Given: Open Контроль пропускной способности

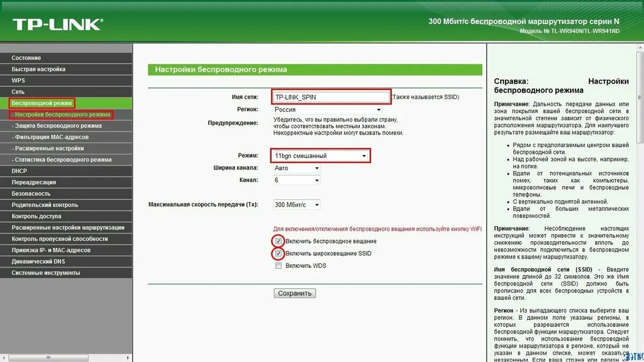Looking at the screenshot, I should (65, 239).
